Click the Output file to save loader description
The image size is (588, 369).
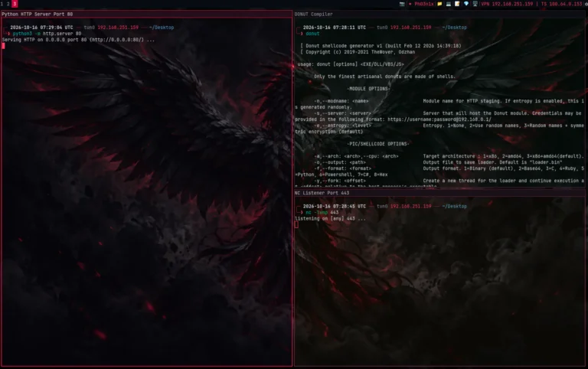click(492, 162)
